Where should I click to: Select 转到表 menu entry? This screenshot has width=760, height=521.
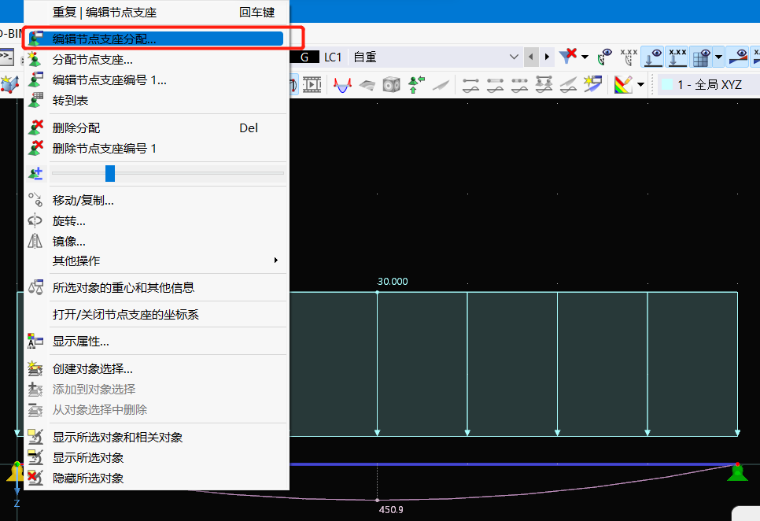(x=157, y=100)
